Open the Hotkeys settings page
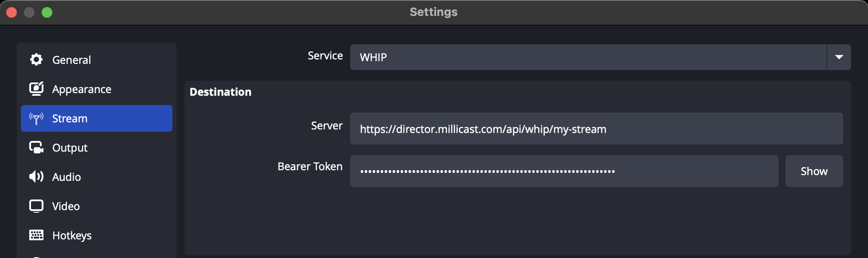 72,235
